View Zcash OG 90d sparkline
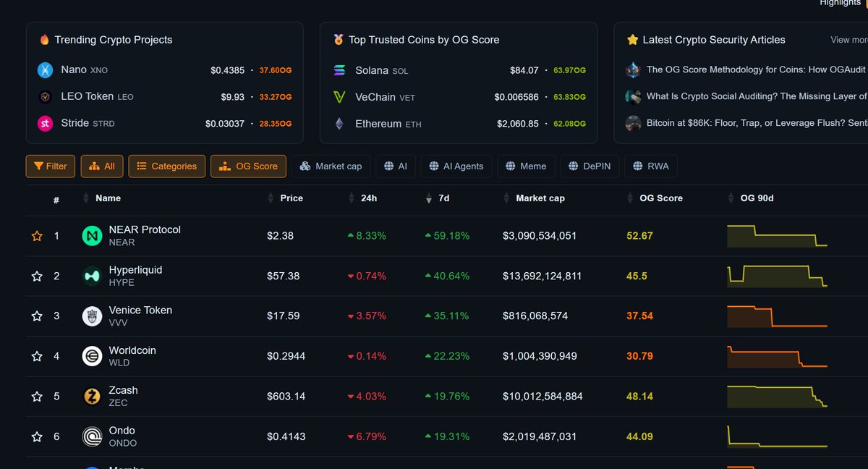Viewport: 868px width, 469px height. click(777, 397)
